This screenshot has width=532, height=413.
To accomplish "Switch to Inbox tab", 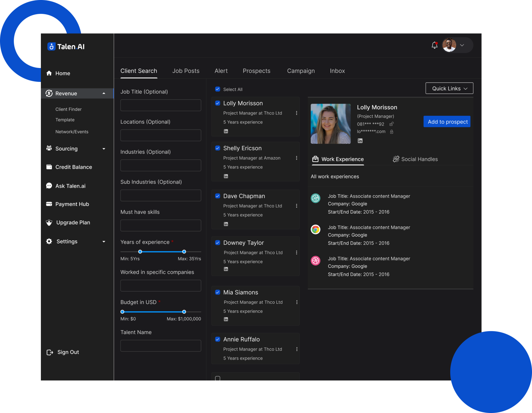I will [337, 71].
